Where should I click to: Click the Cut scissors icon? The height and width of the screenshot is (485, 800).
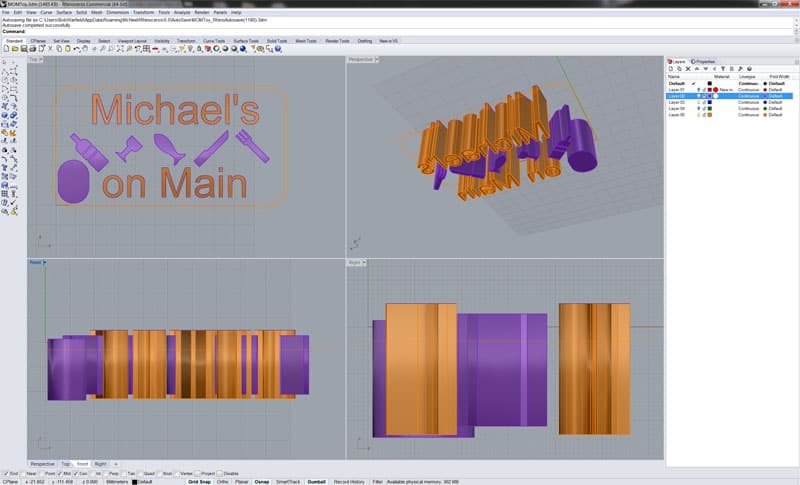50,48
